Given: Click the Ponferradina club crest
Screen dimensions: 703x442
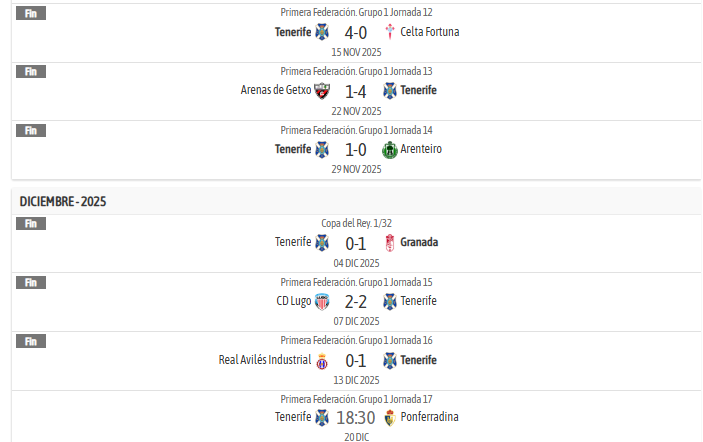Looking at the screenshot, I should pyautogui.click(x=389, y=418).
